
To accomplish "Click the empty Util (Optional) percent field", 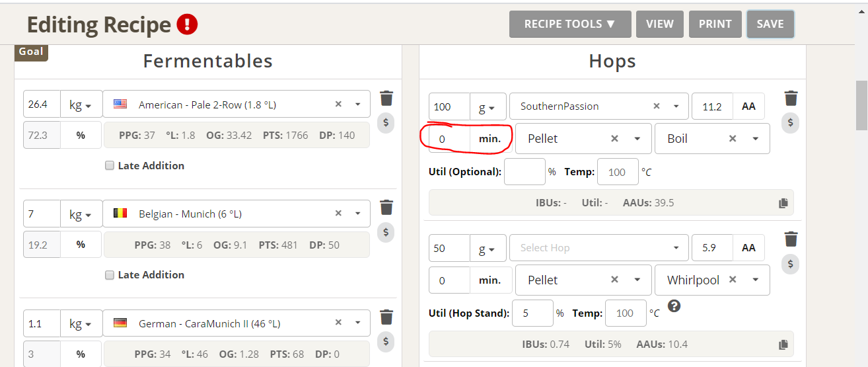I will point(525,172).
